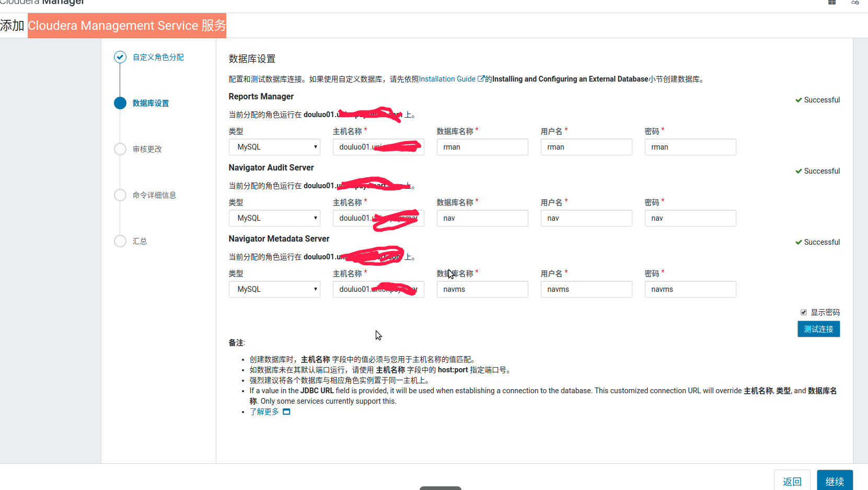Click the Successful text for Reports Manager
This screenshot has height=490, width=868.
click(822, 100)
